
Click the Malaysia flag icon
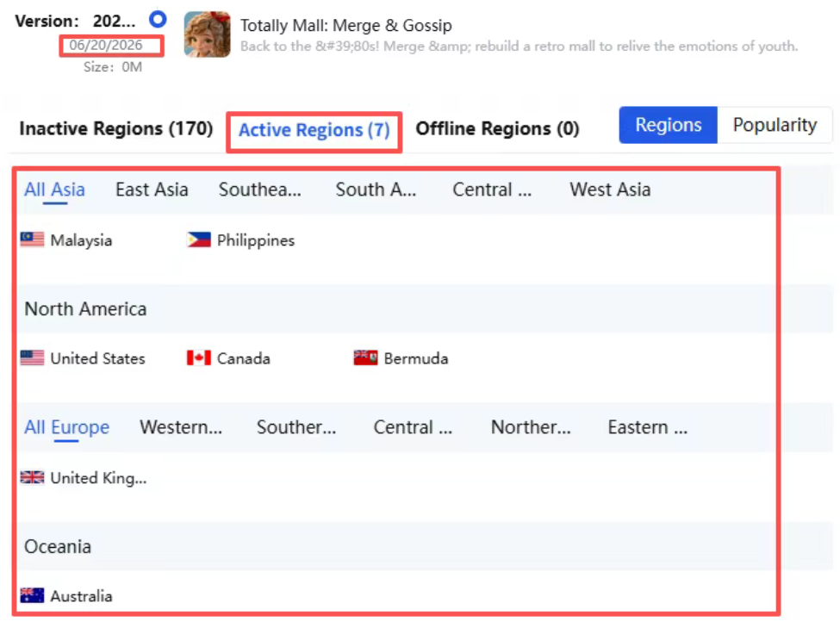point(32,239)
